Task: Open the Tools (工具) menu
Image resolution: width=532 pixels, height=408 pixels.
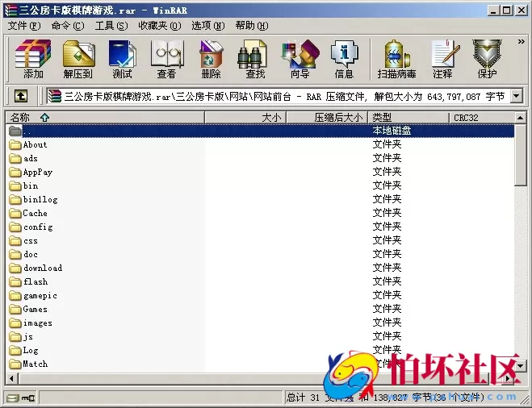Action: pyautogui.click(x=111, y=26)
